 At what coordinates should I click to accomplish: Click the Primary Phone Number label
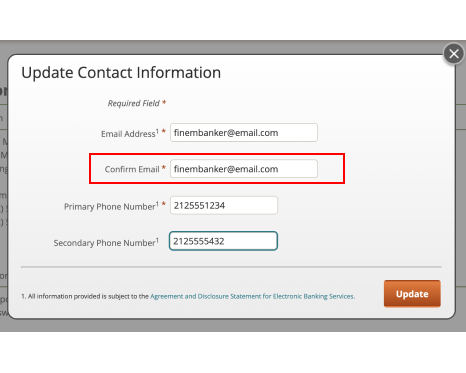pos(111,207)
